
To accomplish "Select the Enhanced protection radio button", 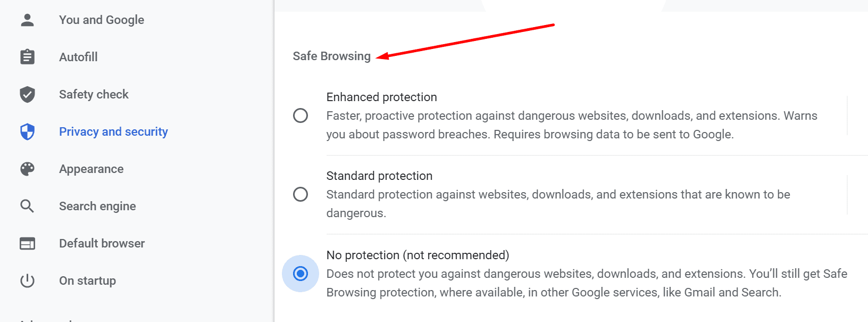I will pyautogui.click(x=301, y=115).
